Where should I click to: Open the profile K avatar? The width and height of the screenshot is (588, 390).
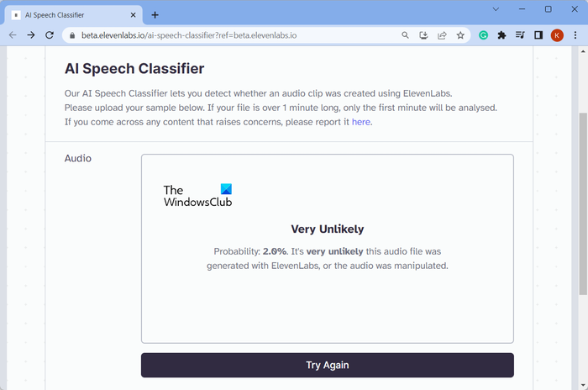coord(557,35)
